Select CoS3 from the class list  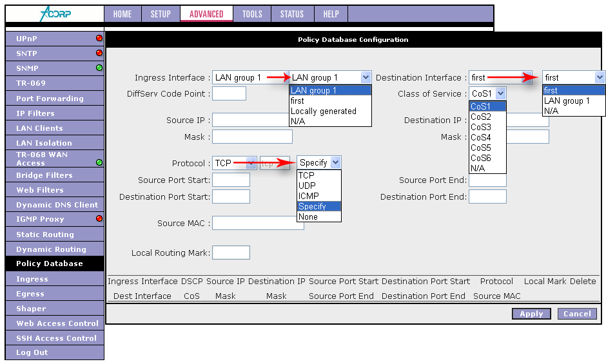point(481,127)
